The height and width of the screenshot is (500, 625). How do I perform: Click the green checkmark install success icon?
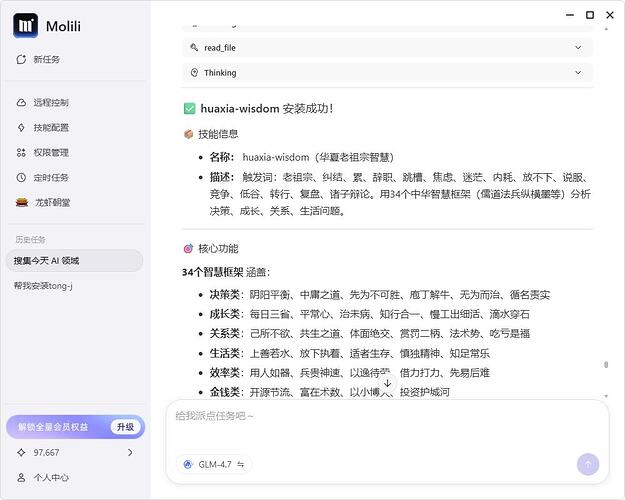point(189,108)
